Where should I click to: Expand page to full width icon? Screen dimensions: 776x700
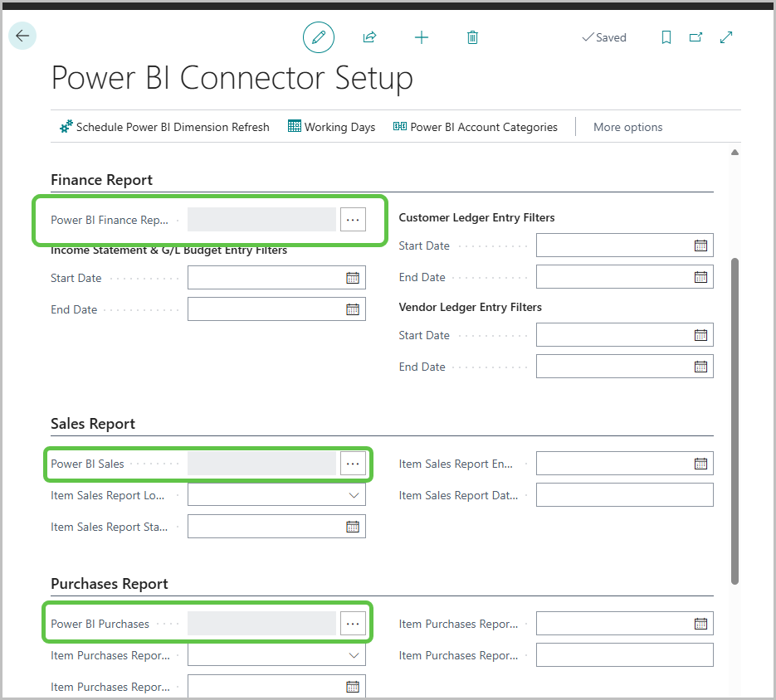click(x=726, y=37)
